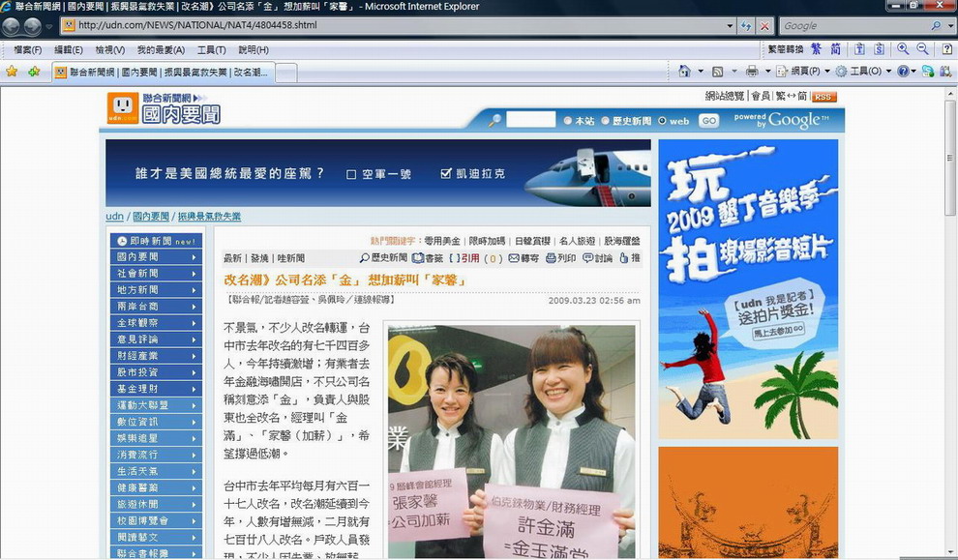958x560 pixels.
Task: Zoom in with the magnifier plus icon
Action: pyautogui.click(x=903, y=49)
